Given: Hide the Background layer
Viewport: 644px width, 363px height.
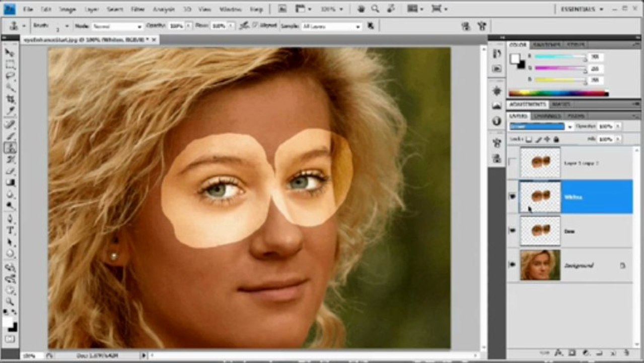Looking at the screenshot, I should (513, 265).
